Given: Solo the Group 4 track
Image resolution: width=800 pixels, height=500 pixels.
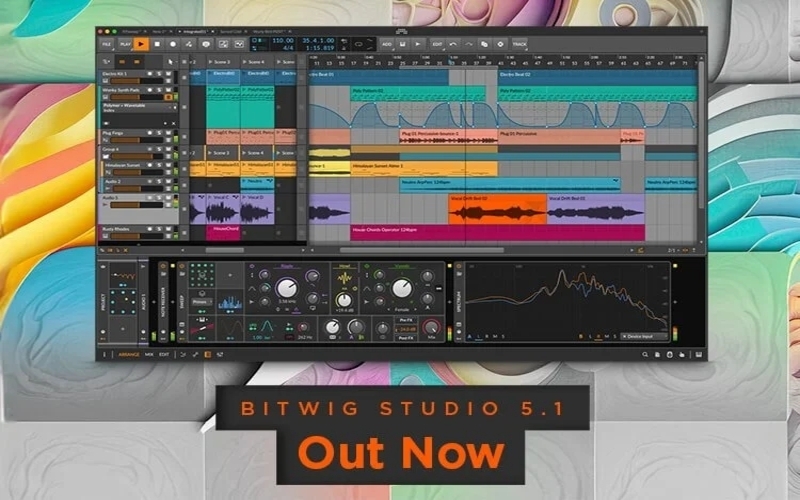Looking at the screenshot, I should click(159, 149).
